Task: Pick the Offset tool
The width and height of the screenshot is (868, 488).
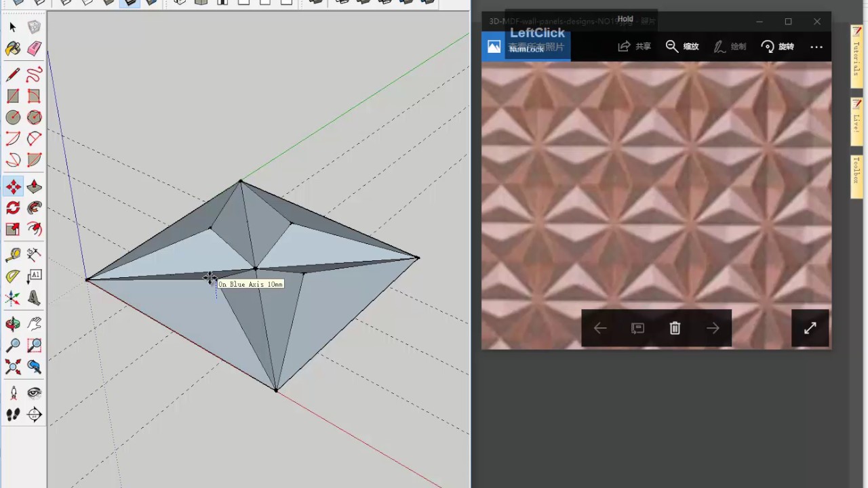Action: click(35, 229)
